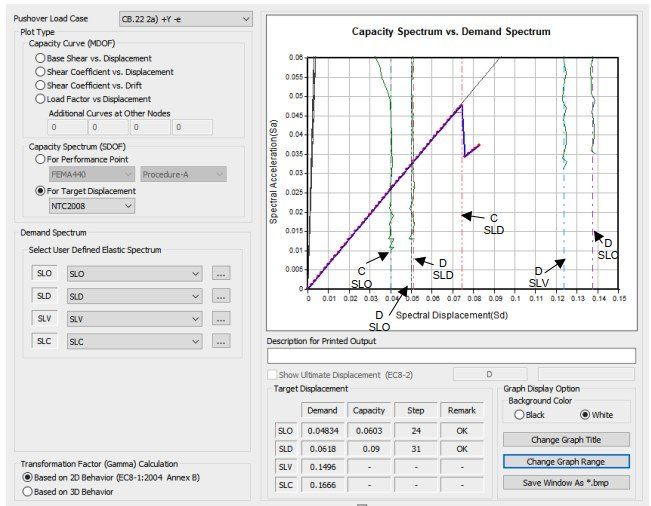651x506 pixels.
Task: Click the Change Graph Range button
Action: 566,462
